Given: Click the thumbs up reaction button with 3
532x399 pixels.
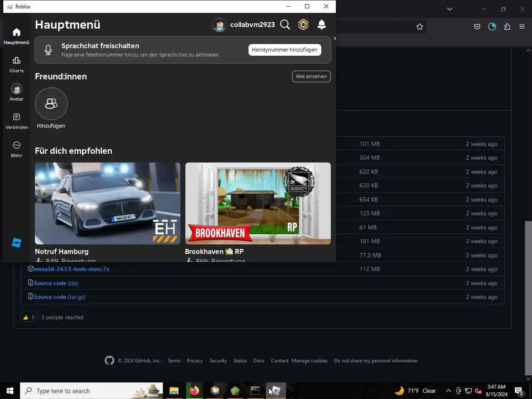Looking at the screenshot, I should 29,317.
